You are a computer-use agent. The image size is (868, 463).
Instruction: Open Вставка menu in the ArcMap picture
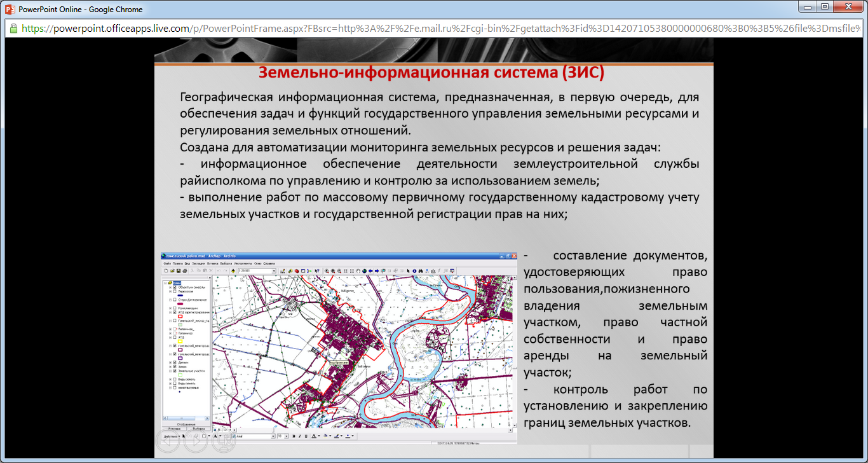[212, 263]
